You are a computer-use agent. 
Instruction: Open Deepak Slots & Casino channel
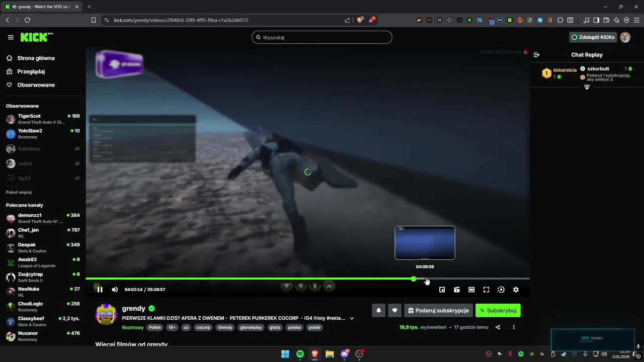point(43,247)
